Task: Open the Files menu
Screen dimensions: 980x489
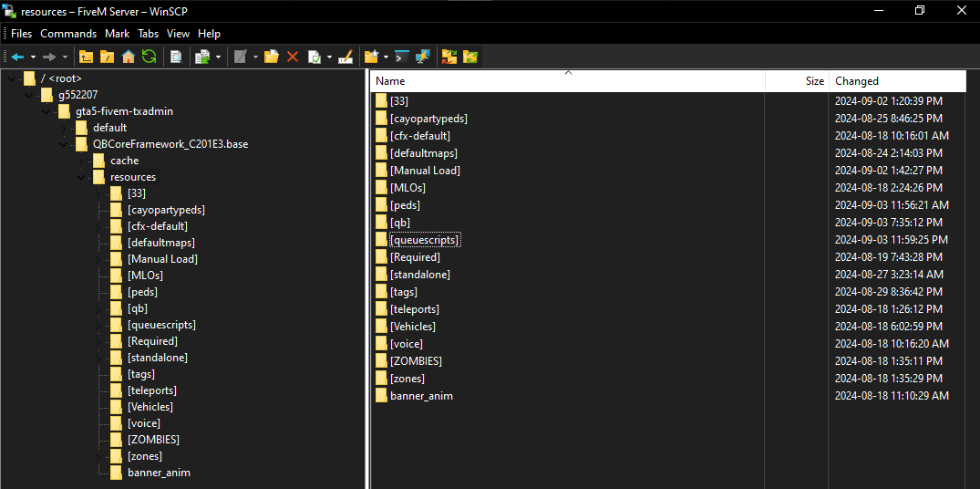Action: [x=21, y=34]
